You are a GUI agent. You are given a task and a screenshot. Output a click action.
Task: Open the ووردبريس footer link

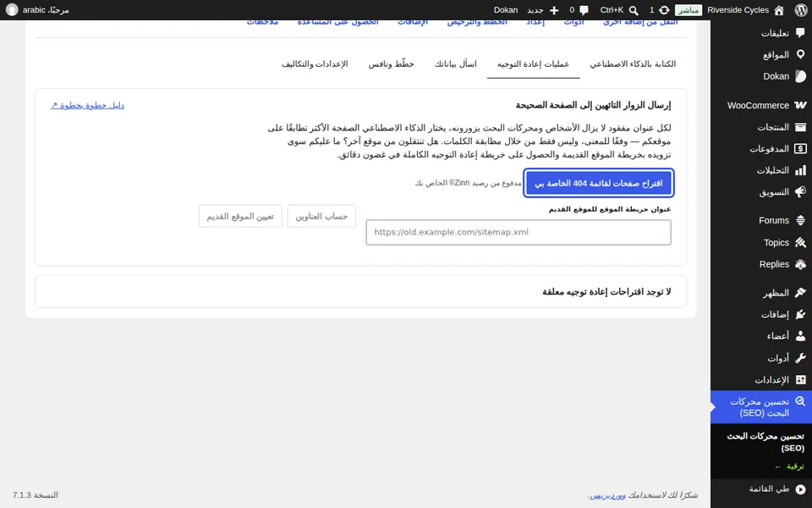[x=608, y=495]
